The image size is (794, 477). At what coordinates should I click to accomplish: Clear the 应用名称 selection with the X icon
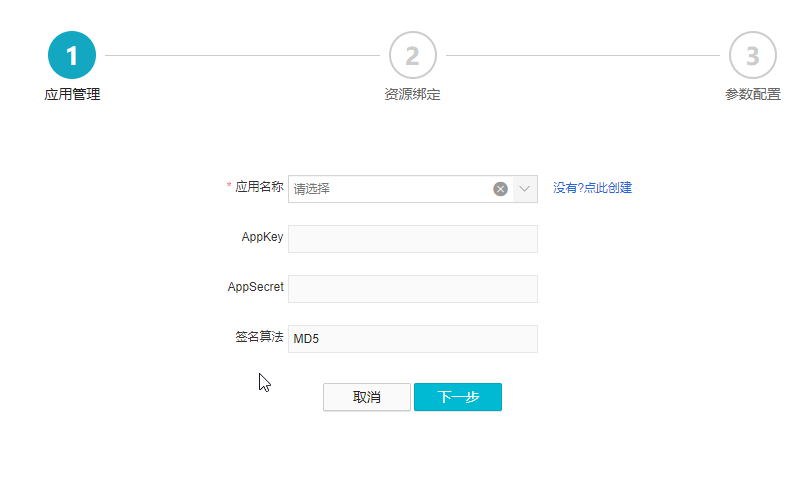(x=500, y=189)
